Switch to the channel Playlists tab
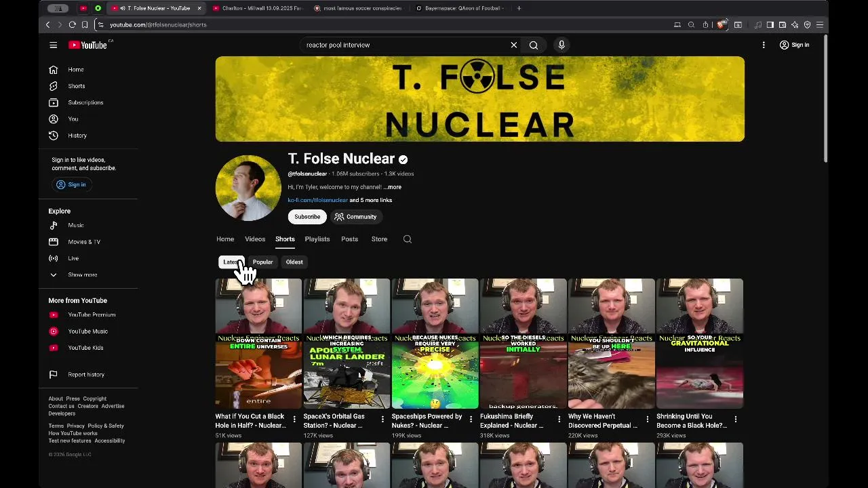Image resolution: width=868 pixels, height=488 pixels. coord(317,239)
